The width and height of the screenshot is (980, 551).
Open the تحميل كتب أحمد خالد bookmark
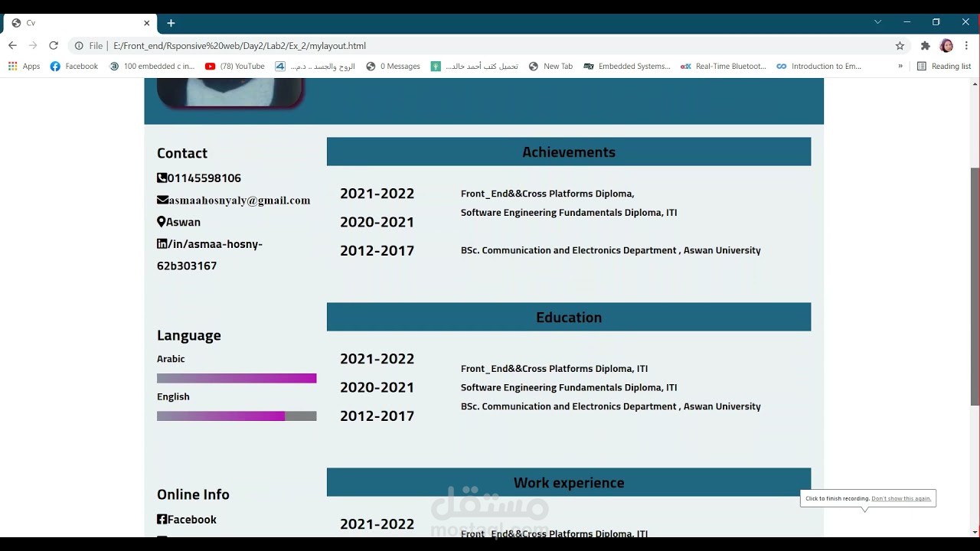(x=475, y=67)
